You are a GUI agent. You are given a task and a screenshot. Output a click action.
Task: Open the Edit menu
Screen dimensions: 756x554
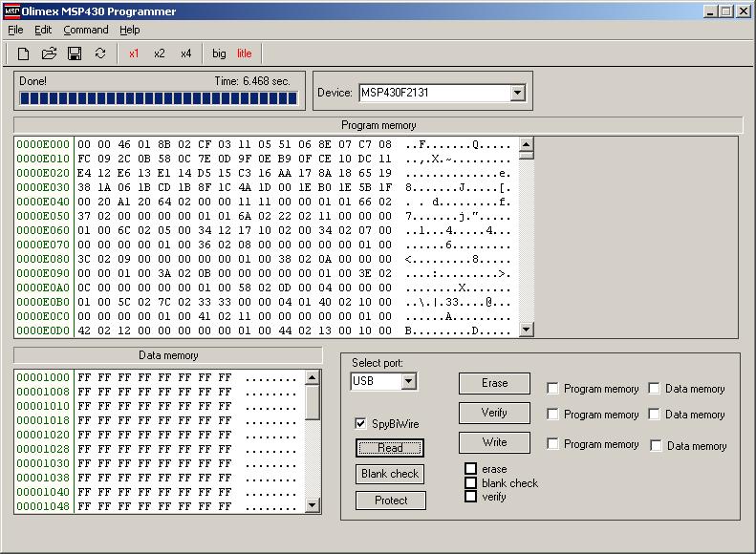pyautogui.click(x=43, y=30)
